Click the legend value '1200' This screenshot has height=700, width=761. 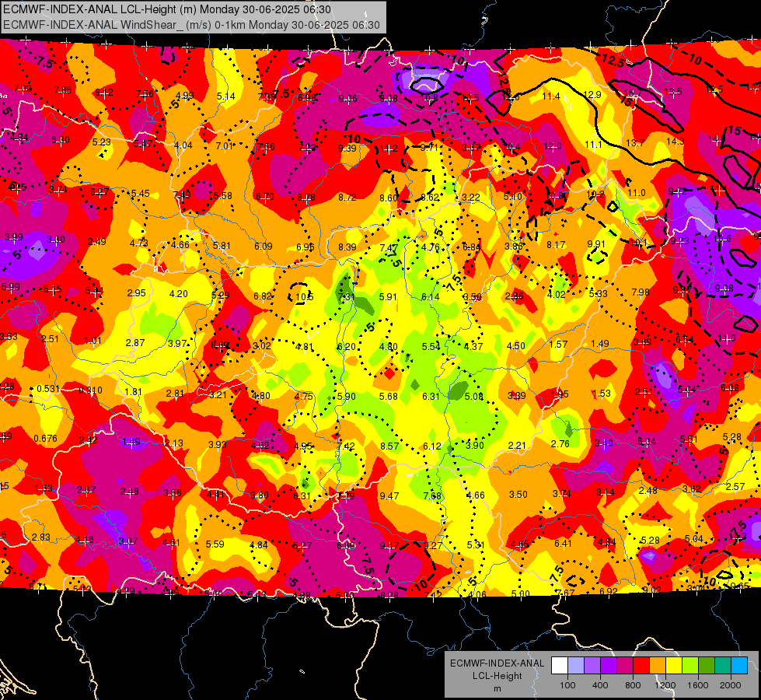coord(665,685)
